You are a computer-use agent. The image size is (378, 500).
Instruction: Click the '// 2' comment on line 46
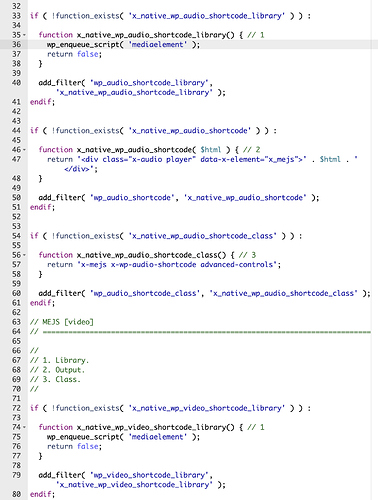(x=251, y=150)
